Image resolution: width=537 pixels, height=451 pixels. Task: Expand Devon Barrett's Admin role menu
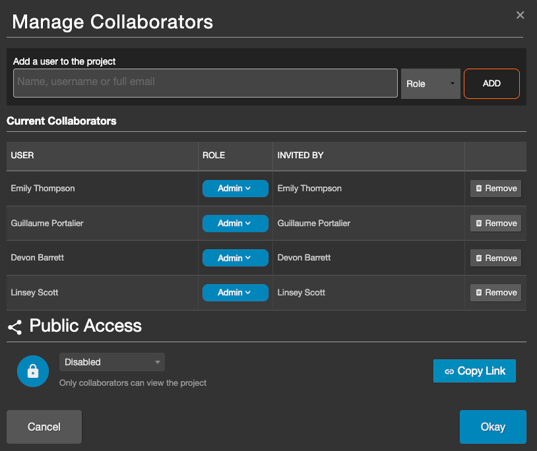point(235,258)
